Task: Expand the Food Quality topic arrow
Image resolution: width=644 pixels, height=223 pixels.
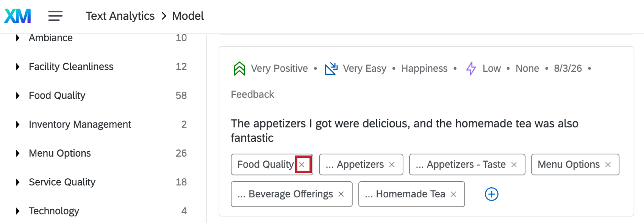Action: (x=17, y=96)
